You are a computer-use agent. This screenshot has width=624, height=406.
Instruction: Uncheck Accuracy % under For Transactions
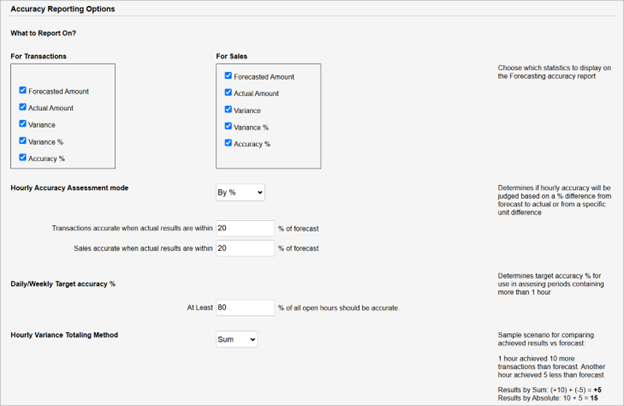click(23, 157)
